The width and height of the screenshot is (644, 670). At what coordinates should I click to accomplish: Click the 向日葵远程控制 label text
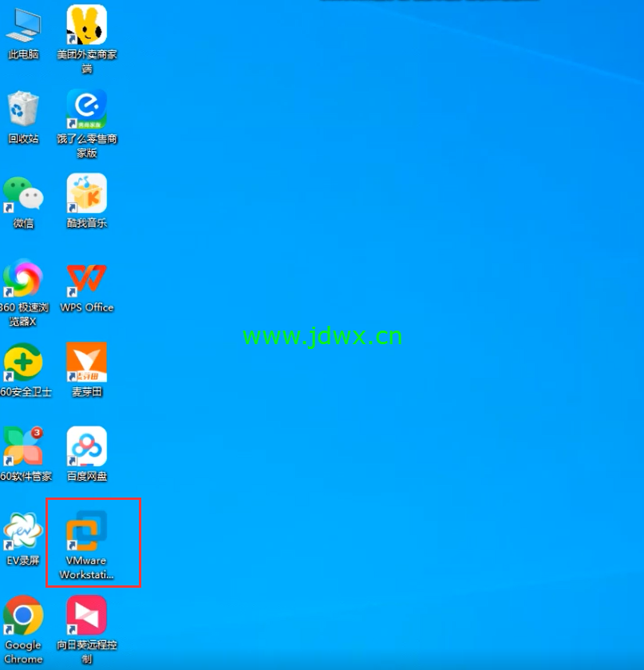click(87, 652)
